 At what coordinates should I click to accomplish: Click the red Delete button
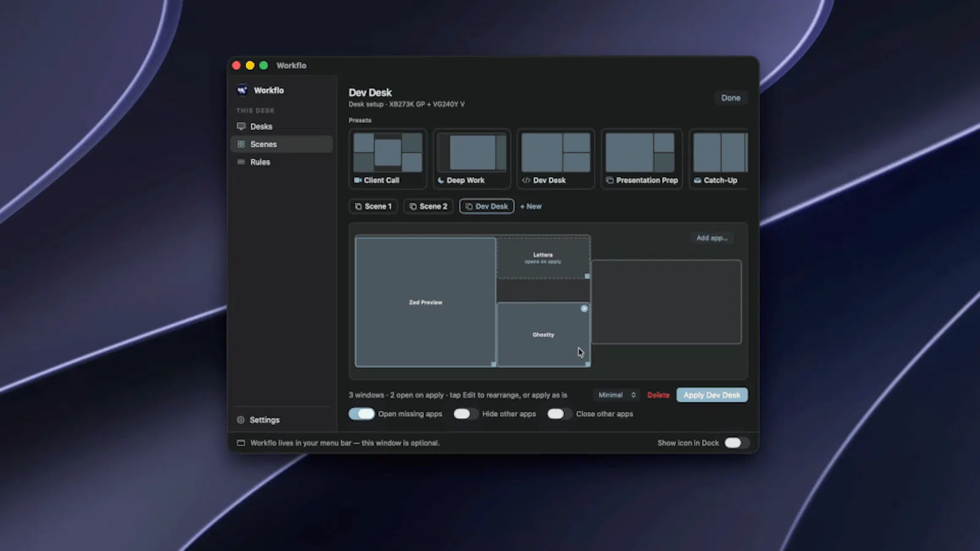pos(658,395)
